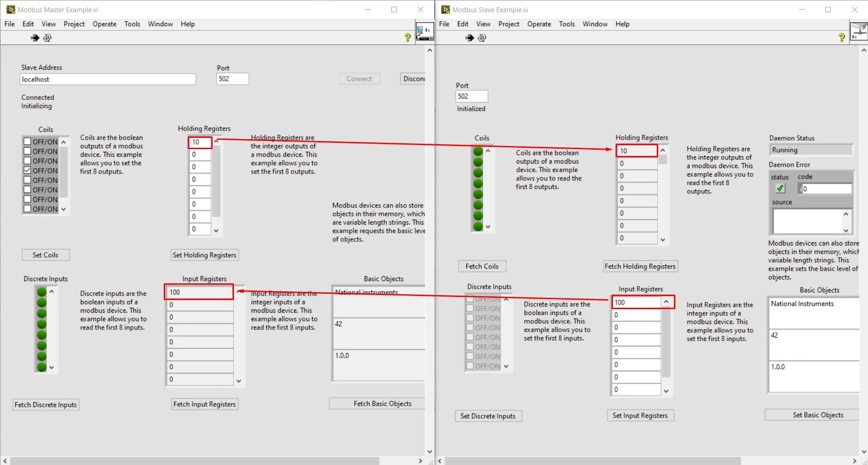Click the Daemon Error status checkmark indicator
The image size is (868, 465).
(x=780, y=188)
